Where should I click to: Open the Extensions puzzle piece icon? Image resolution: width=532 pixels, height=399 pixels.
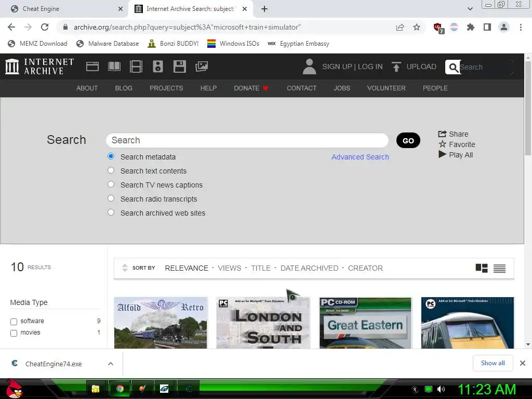point(471,27)
